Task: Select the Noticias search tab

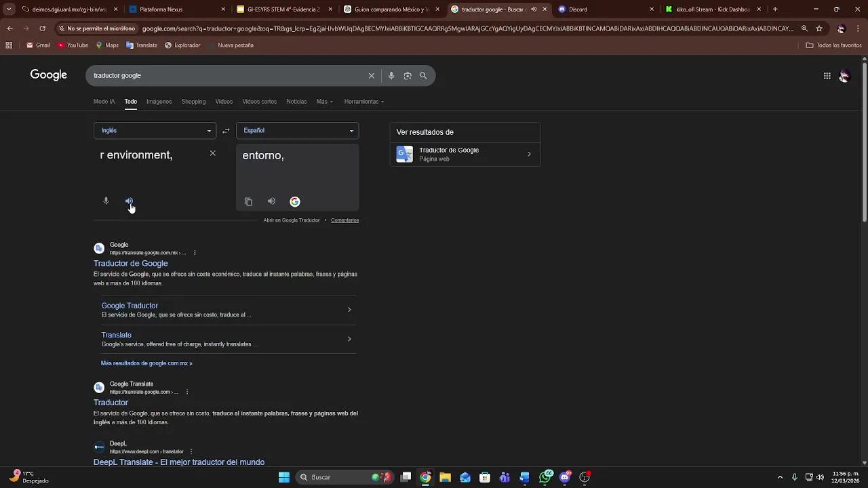Action: 296,102
